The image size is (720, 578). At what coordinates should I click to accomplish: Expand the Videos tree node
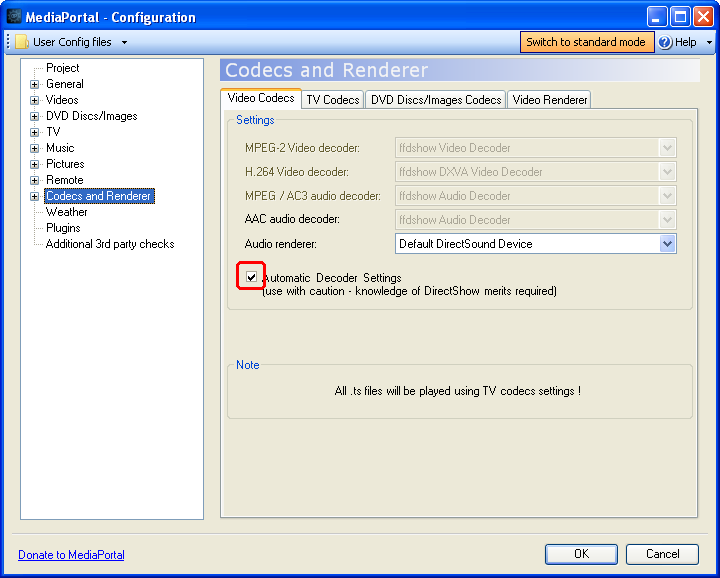click(34, 101)
